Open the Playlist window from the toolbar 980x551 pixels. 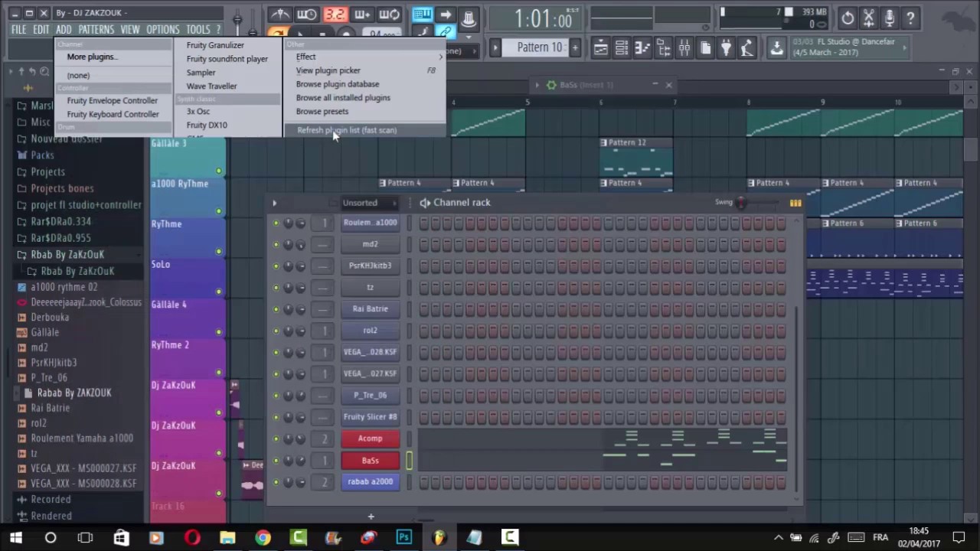tap(601, 48)
